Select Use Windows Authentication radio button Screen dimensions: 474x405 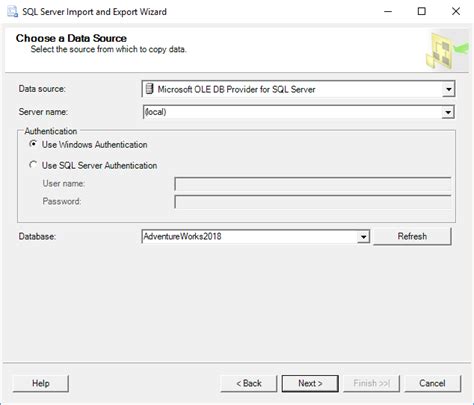[x=33, y=144]
